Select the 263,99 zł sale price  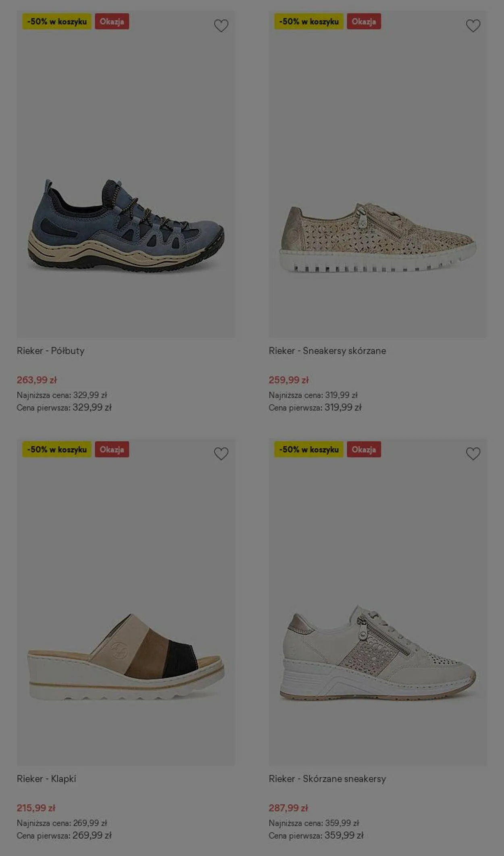[37, 380]
